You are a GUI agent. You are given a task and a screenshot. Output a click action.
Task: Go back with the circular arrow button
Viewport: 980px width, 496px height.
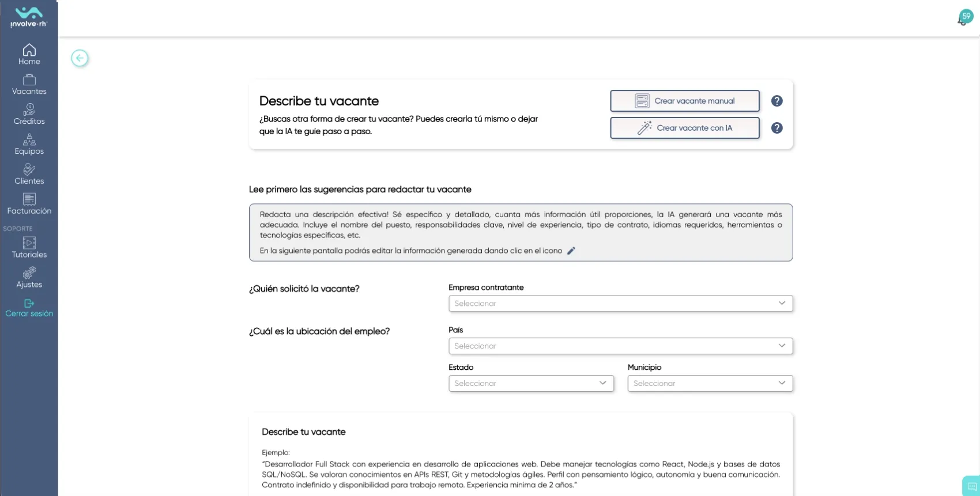click(80, 58)
